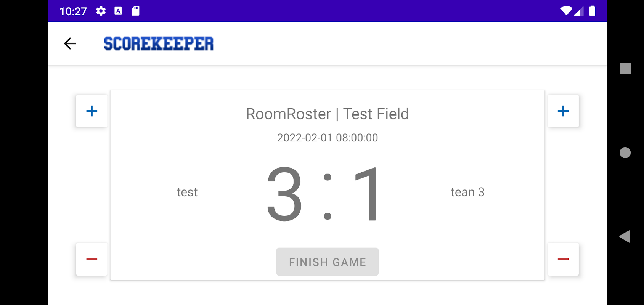Tap the RoomRoster | Test Field title
This screenshot has width=644, height=305.
tap(327, 114)
